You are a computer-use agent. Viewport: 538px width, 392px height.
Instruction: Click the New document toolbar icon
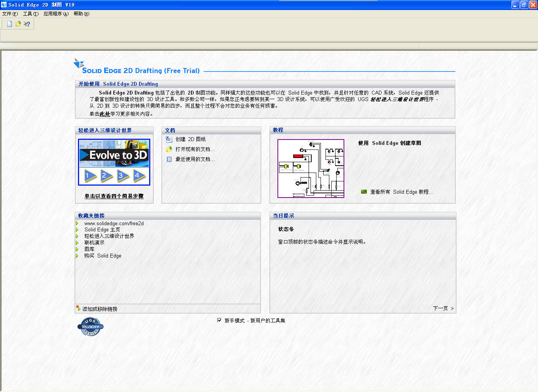tap(10, 24)
